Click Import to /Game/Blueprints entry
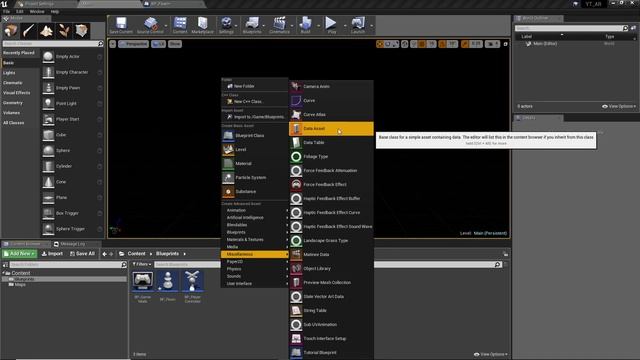Image resolution: width=640 pixels, height=360 pixels. (x=255, y=117)
